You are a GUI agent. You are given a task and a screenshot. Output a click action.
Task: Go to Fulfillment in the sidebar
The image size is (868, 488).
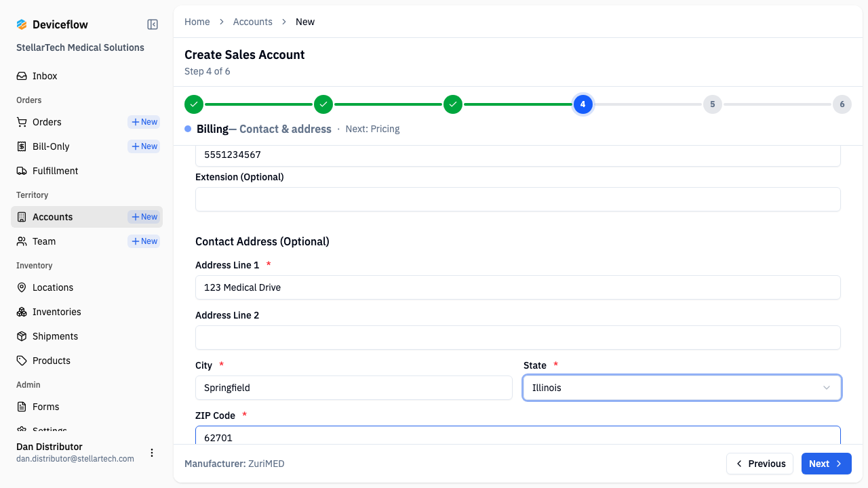click(54, 171)
